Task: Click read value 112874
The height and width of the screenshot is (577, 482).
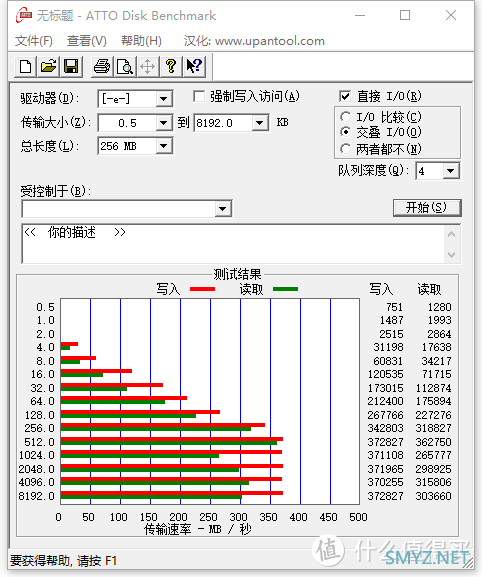Action: (433, 388)
